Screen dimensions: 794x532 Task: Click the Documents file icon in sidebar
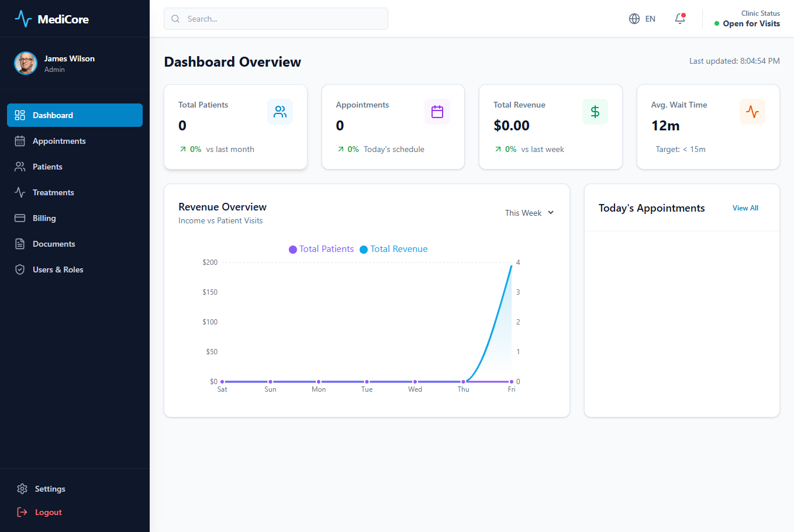coord(20,244)
